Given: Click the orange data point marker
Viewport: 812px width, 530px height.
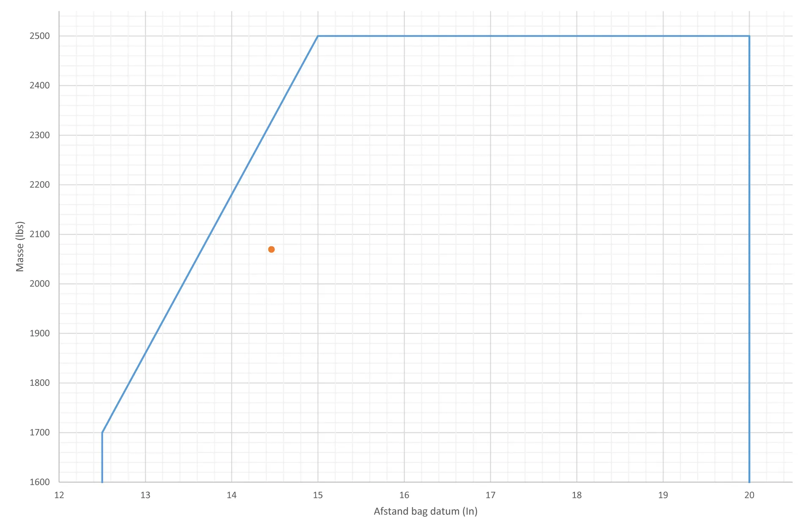Looking at the screenshot, I should pyautogui.click(x=272, y=249).
